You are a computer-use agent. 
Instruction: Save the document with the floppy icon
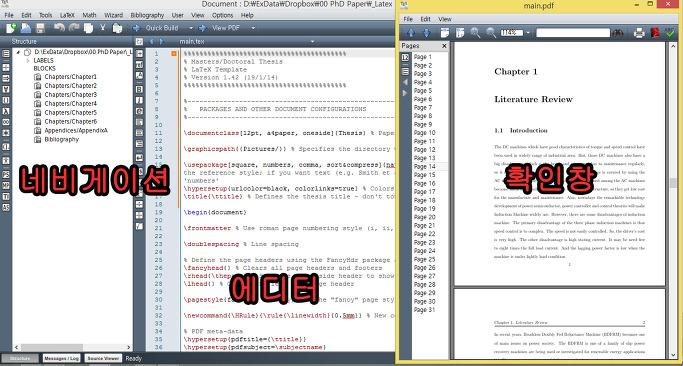coord(41,28)
